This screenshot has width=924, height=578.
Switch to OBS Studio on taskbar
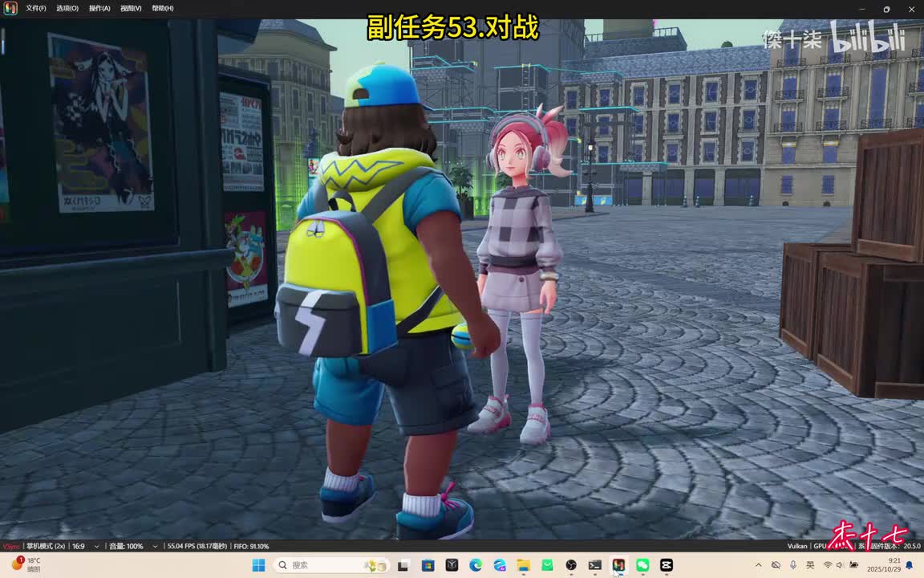click(x=571, y=565)
